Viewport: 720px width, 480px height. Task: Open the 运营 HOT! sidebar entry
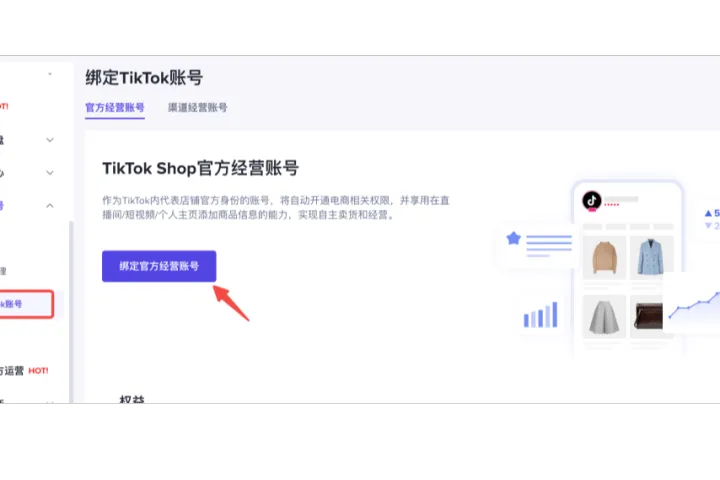(24, 371)
